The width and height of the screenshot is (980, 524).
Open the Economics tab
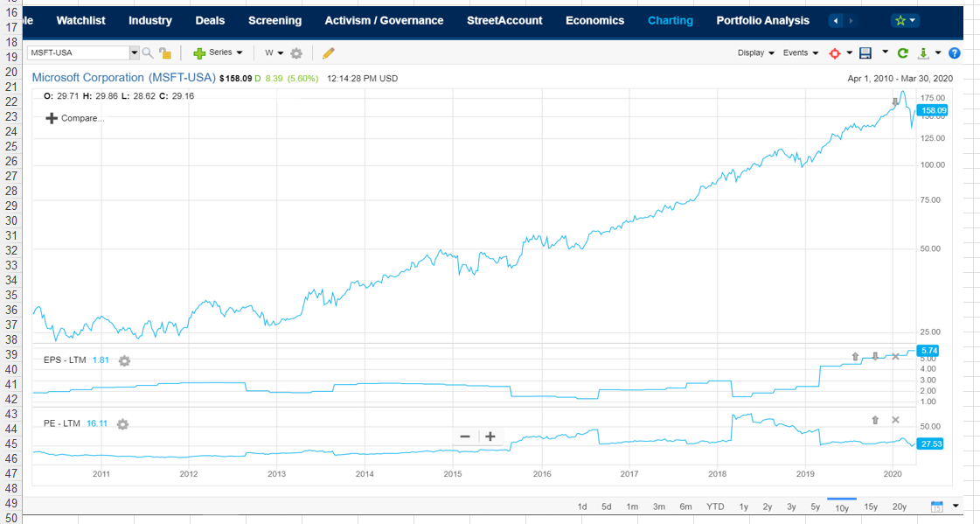pos(595,21)
